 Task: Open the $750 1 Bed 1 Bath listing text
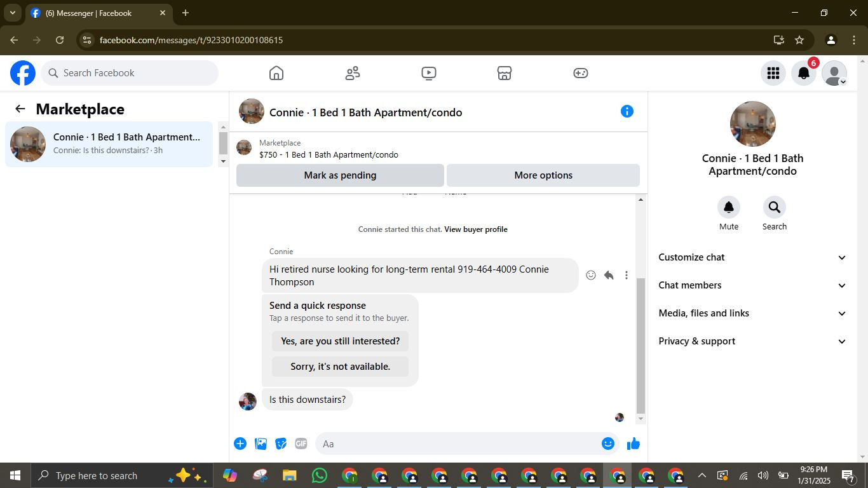[329, 154]
